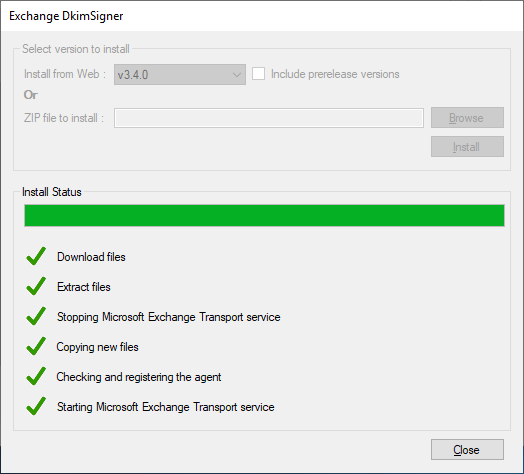Click the checkmark beside Copying new files
Image resolution: width=524 pixels, height=474 pixels.
click(36, 346)
